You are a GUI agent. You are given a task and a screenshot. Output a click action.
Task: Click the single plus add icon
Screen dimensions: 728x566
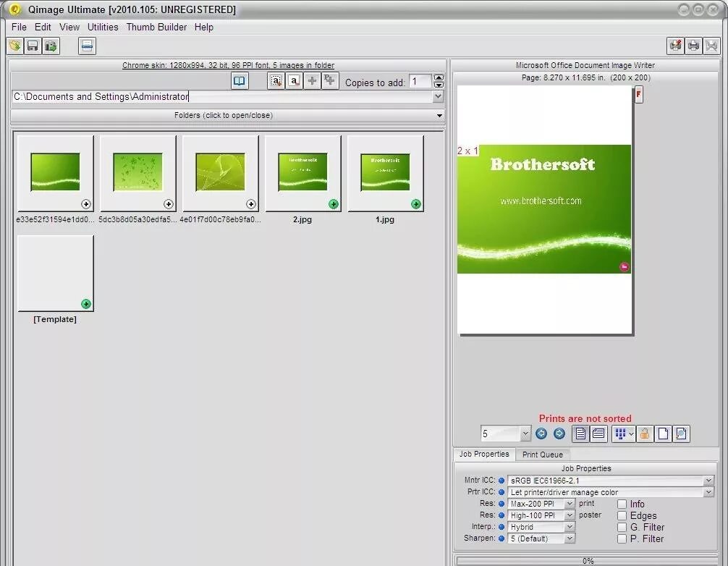click(x=312, y=81)
